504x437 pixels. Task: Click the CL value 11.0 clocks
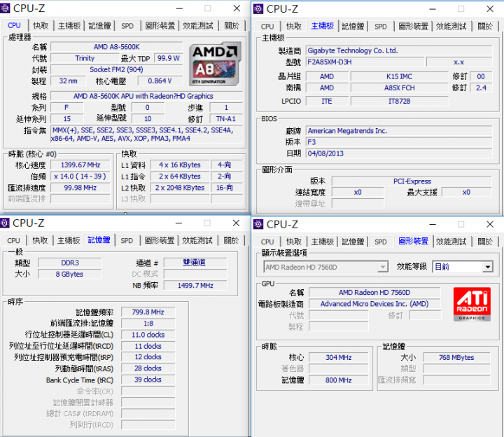(x=148, y=335)
